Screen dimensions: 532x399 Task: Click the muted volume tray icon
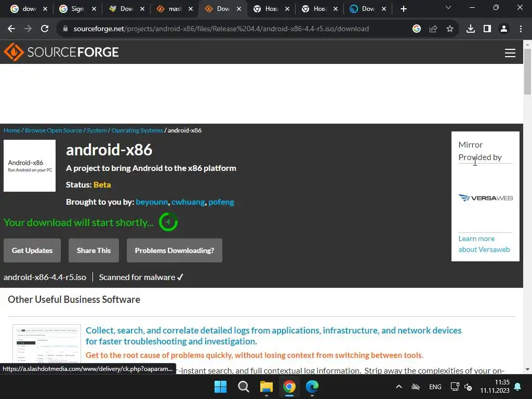[x=468, y=387]
